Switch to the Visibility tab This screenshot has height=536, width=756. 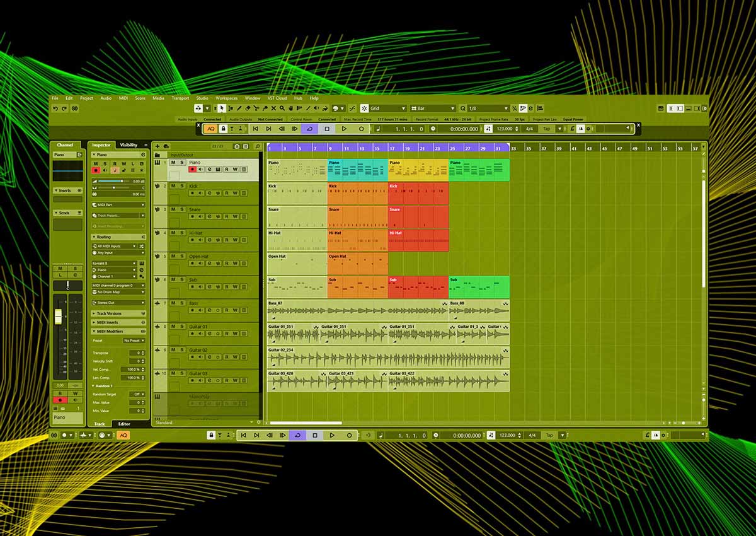pos(129,145)
